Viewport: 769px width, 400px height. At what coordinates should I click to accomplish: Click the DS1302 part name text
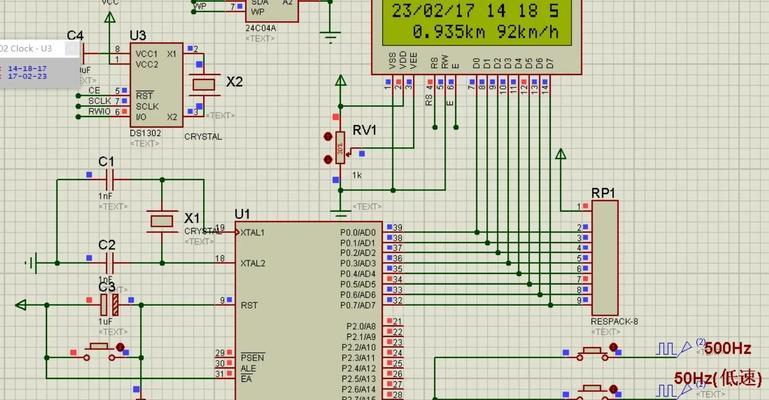145,133
